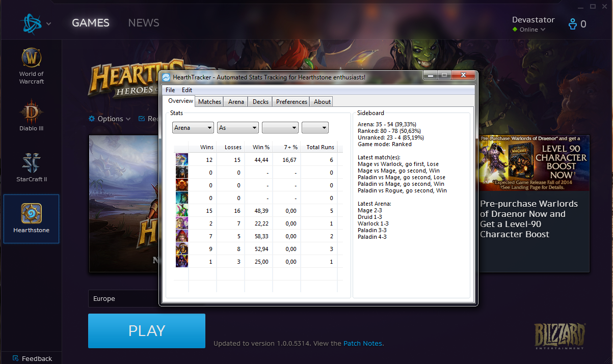
Task: Open Level 90 Character Boost ad banner
Action: click(534, 163)
